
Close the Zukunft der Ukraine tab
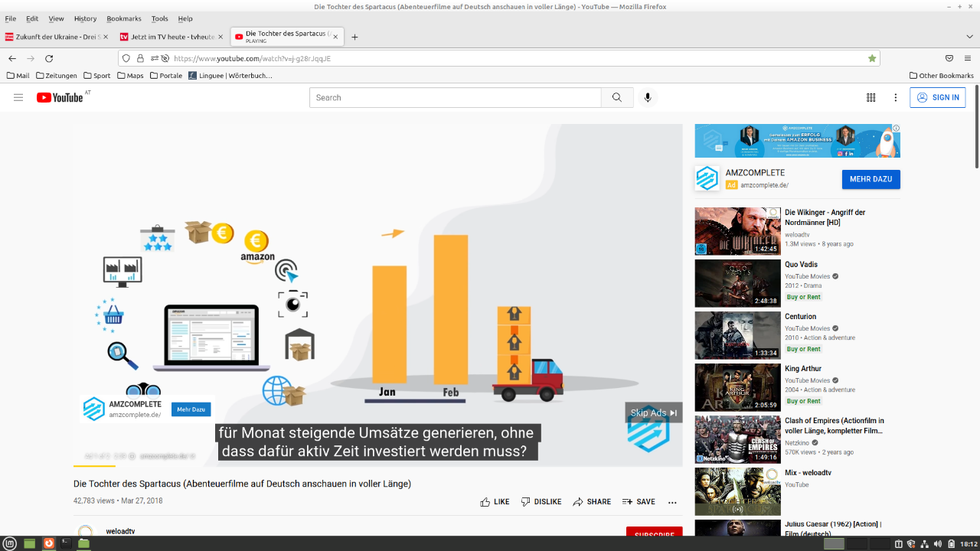pyautogui.click(x=104, y=37)
